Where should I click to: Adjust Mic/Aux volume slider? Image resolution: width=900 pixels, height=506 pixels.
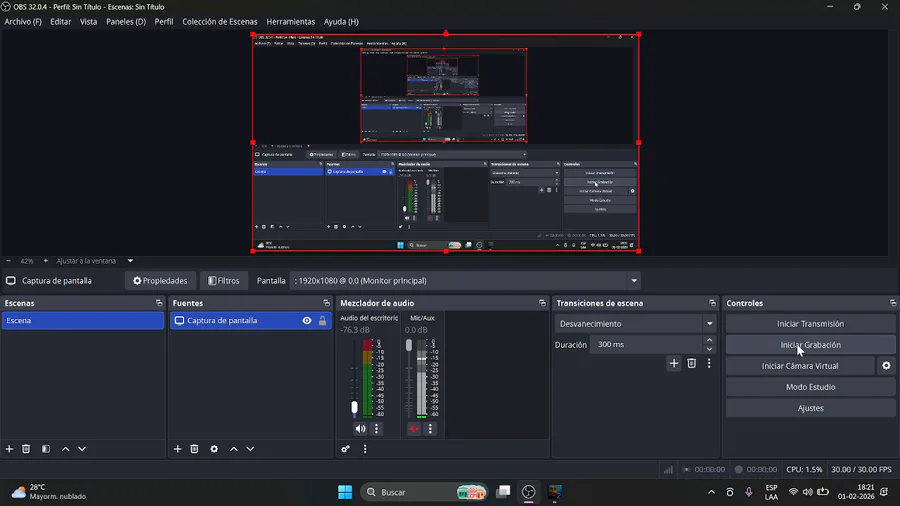(x=409, y=345)
